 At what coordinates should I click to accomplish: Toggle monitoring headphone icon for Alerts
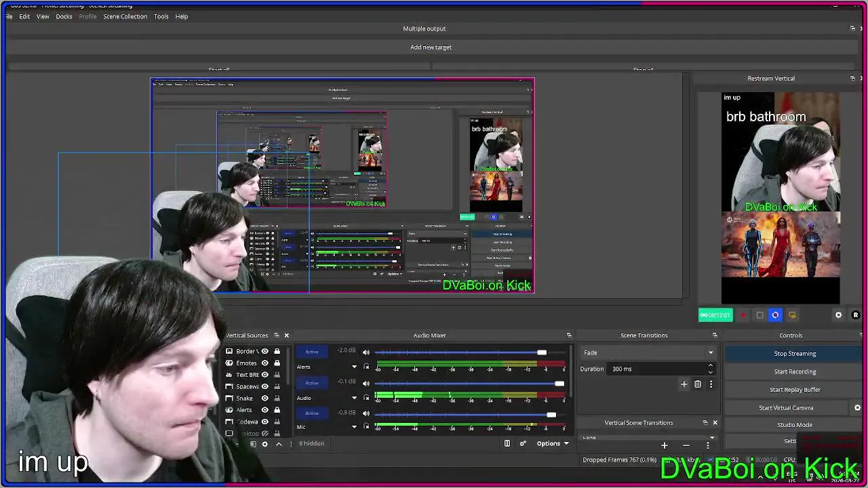click(366, 367)
